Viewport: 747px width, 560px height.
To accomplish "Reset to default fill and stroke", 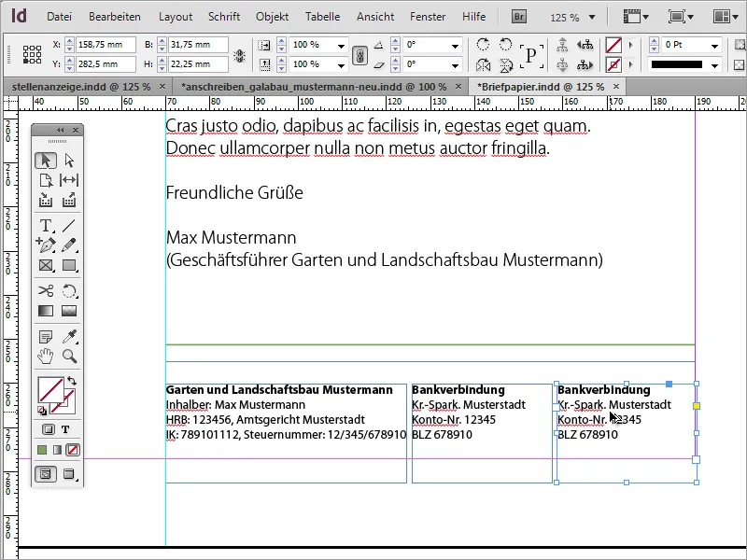I will pyautogui.click(x=42, y=411).
